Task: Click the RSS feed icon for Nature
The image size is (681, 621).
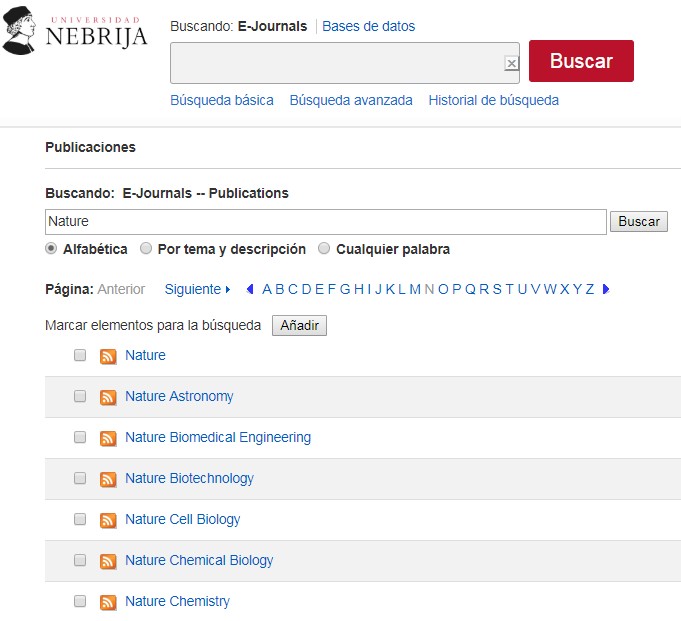Action: [x=108, y=356]
